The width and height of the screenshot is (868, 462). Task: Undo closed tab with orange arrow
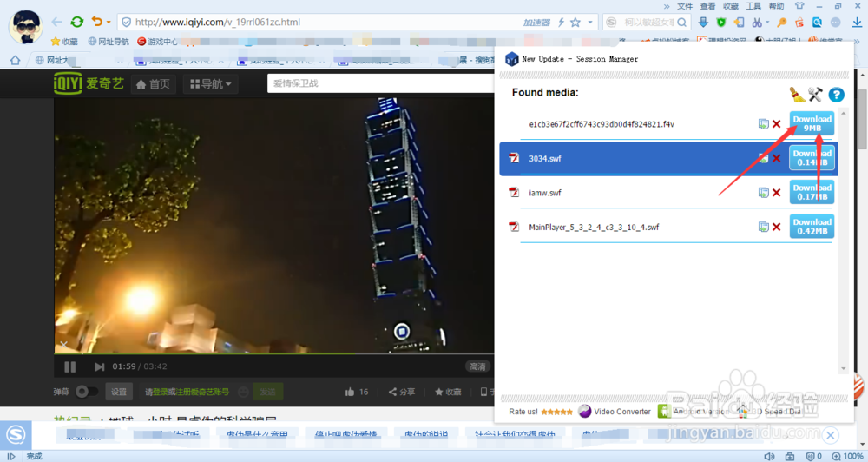pyautogui.click(x=97, y=22)
